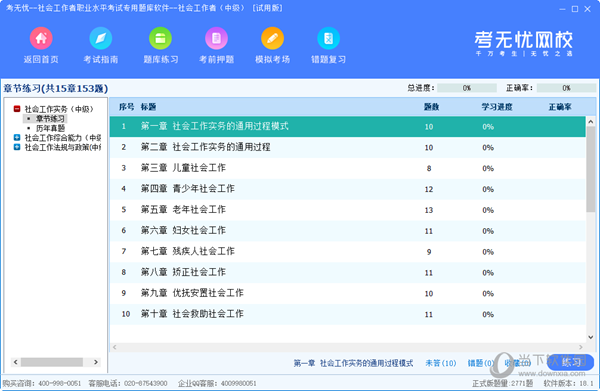
Task: Click the chapter list horizontal scroll-left arrow
Action: pos(114,347)
